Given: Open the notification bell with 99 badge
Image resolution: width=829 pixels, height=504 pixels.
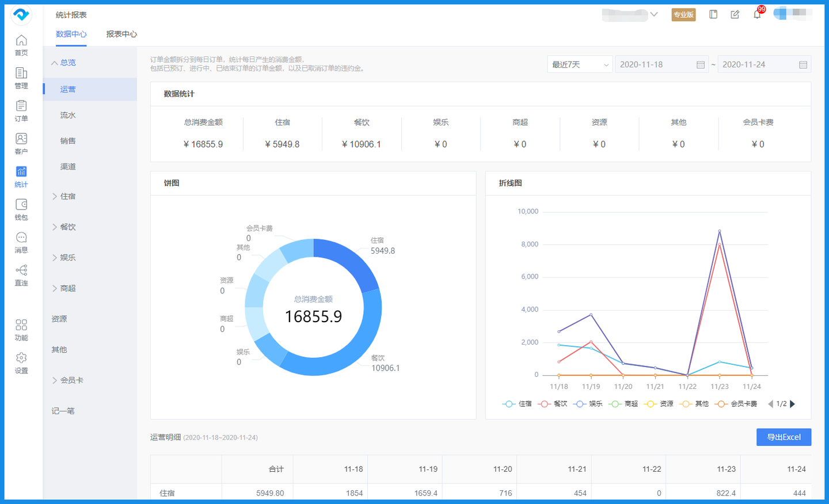Looking at the screenshot, I should click(x=757, y=14).
